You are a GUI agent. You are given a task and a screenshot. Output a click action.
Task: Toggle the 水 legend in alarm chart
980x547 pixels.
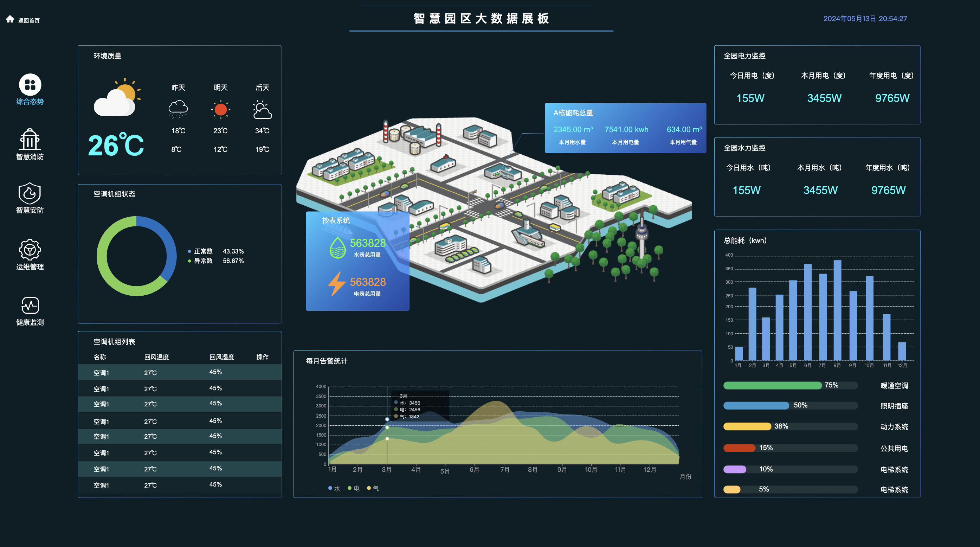point(334,488)
